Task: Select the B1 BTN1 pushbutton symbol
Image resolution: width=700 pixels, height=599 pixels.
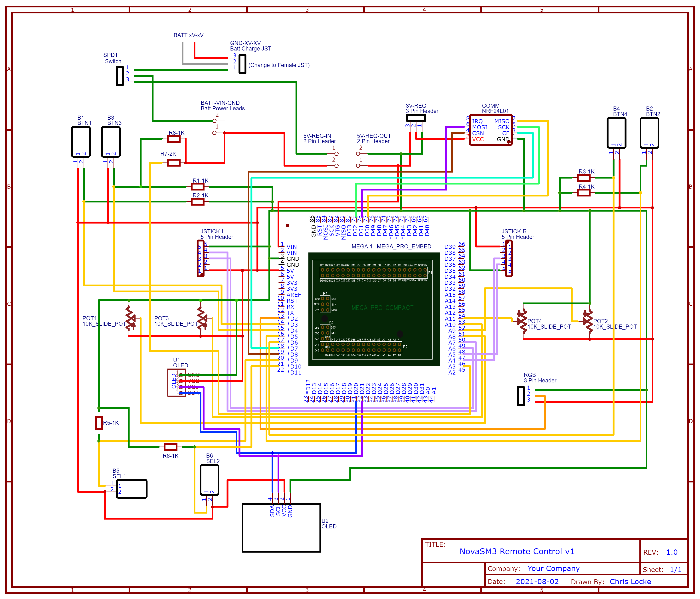Action: click(81, 142)
